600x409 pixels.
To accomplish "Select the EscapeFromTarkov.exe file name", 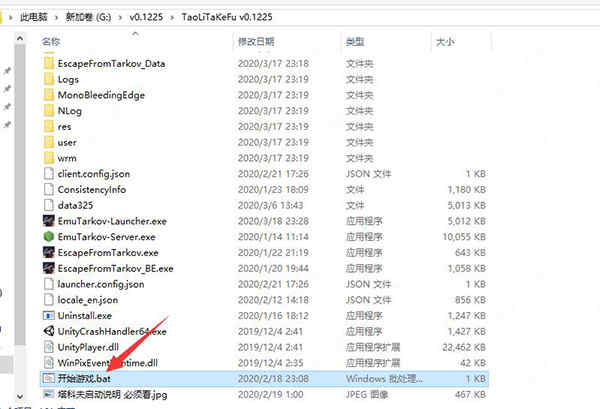I will pos(108,253).
